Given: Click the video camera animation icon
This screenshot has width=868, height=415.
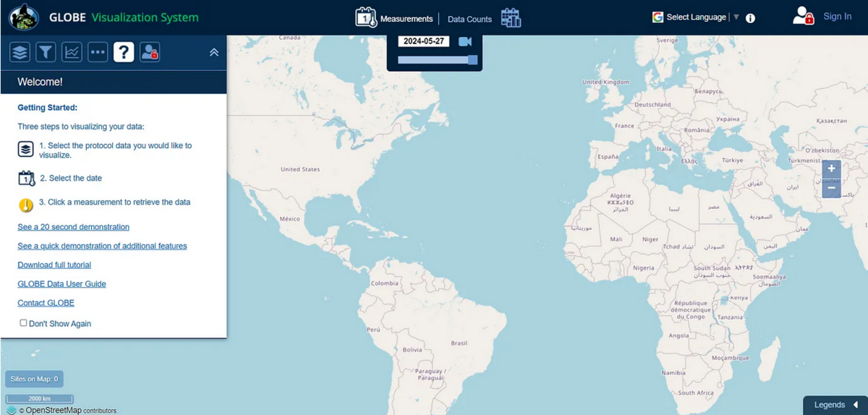Looking at the screenshot, I should click(465, 41).
